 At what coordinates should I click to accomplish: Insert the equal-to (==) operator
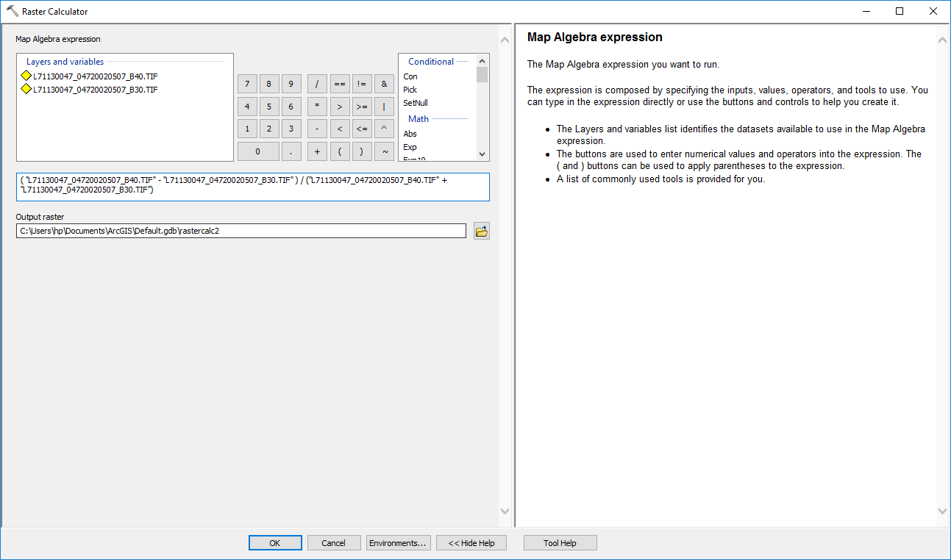click(339, 84)
